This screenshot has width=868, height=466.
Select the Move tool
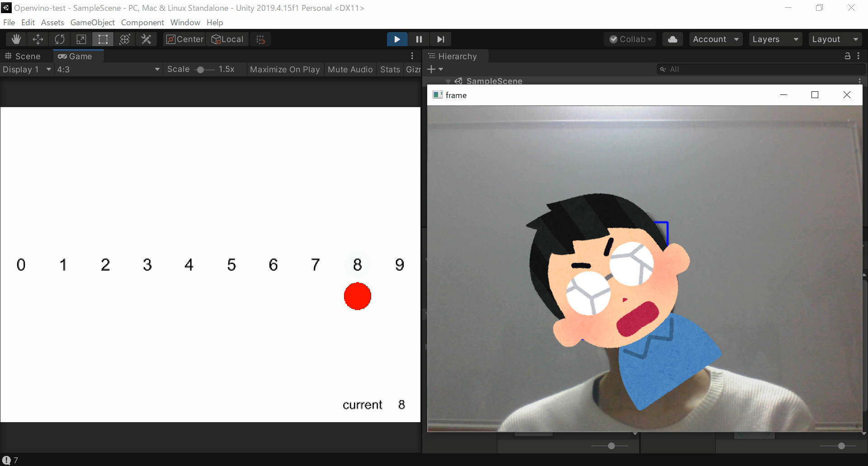coord(38,39)
